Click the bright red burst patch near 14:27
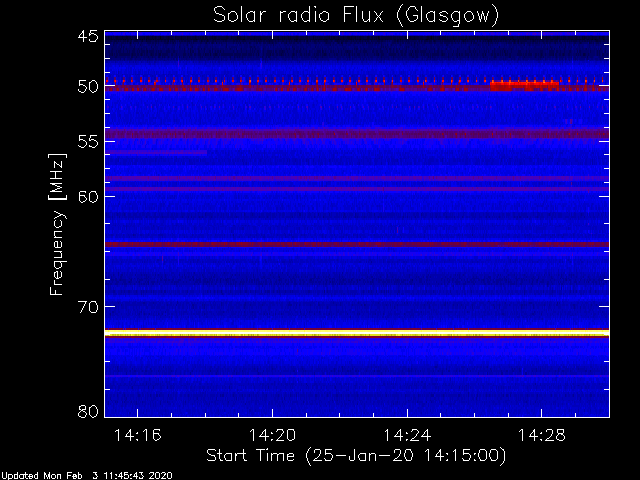The width and height of the screenshot is (640, 480). point(524,86)
